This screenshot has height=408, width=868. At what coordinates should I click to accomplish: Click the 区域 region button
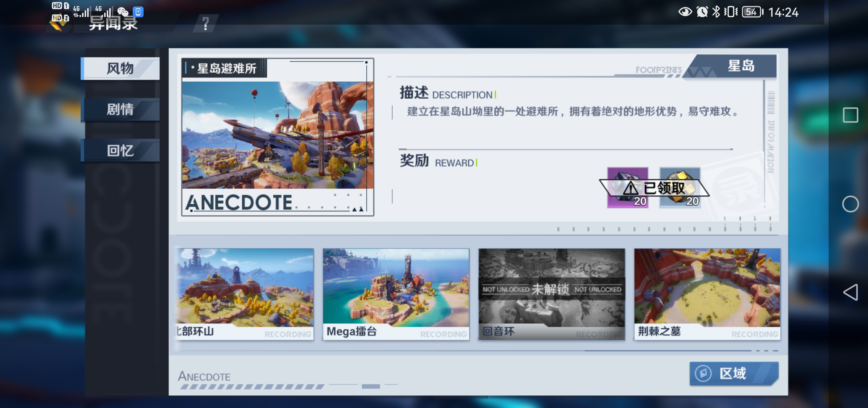click(x=734, y=373)
